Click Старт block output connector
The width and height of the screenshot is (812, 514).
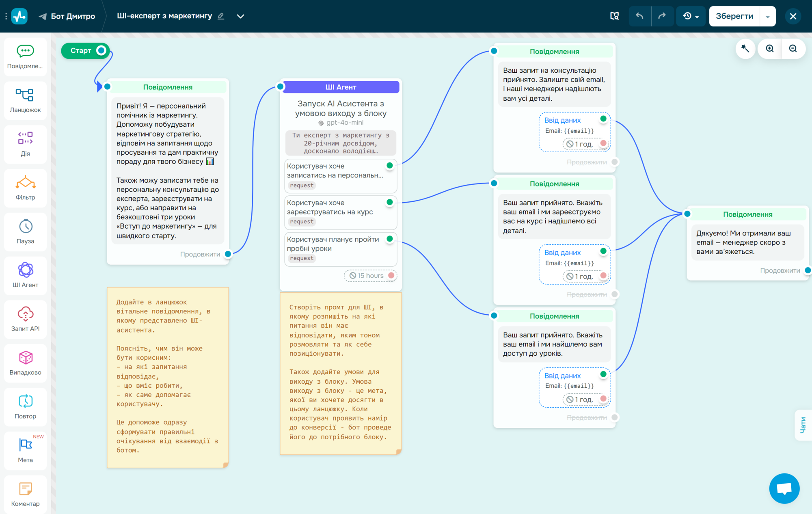[x=101, y=50]
